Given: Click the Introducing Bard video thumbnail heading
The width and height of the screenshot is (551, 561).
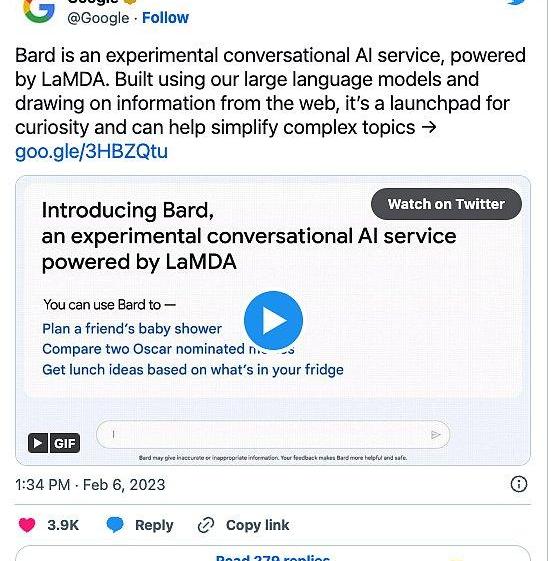Looking at the screenshot, I should pos(249,236).
